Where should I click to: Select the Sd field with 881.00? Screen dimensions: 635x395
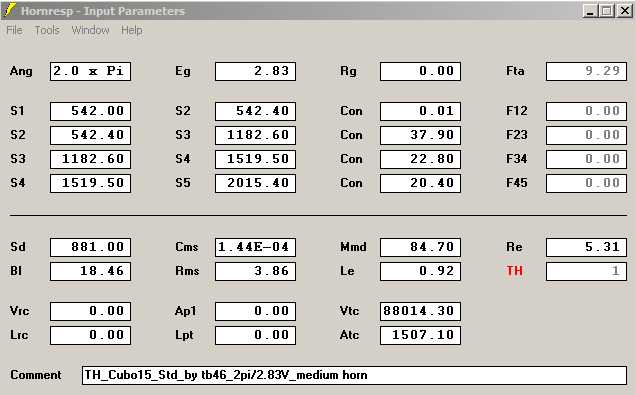coord(90,247)
